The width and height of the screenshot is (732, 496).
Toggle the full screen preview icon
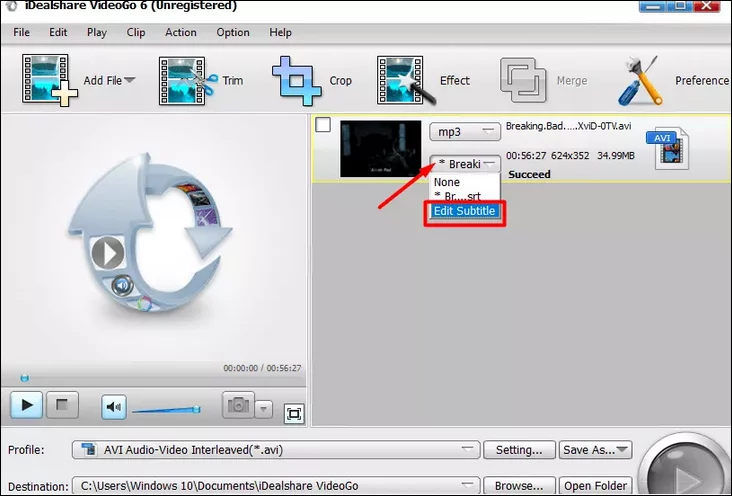pos(294,413)
